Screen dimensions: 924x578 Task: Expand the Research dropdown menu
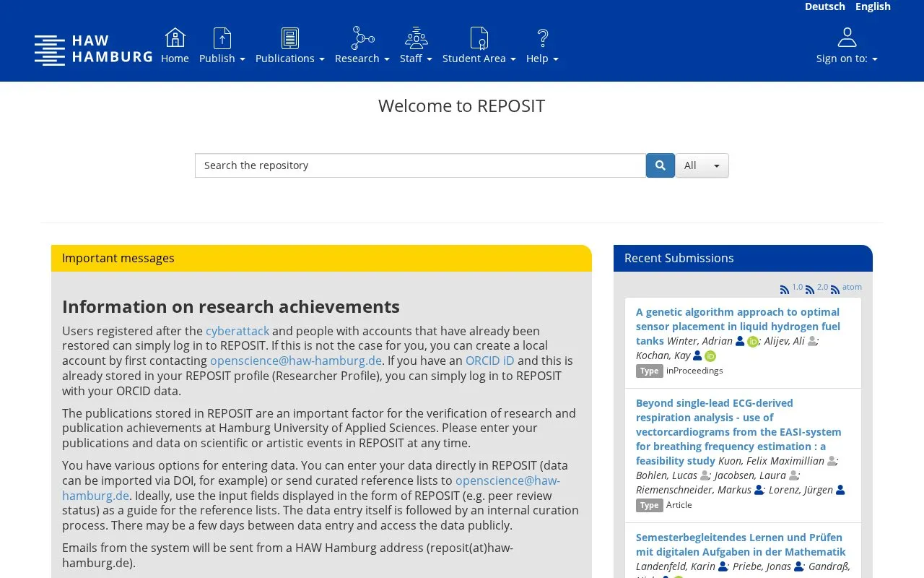pyautogui.click(x=362, y=59)
